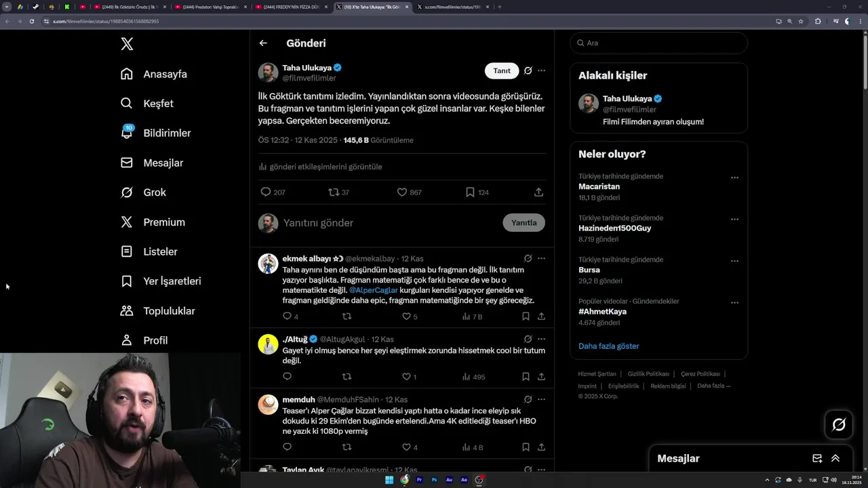Click floating Grok button above Mesajlar
The image size is (868, 488).
coord(839,425)
